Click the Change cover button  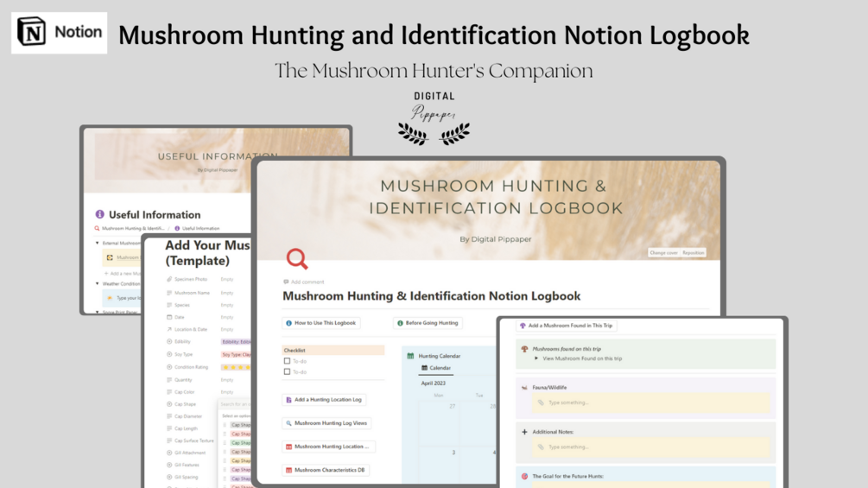click(x=663, y=253)
